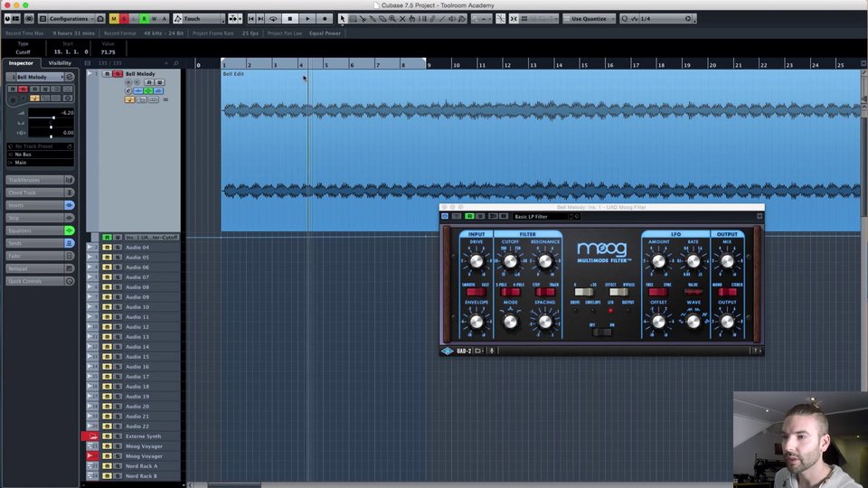Select the Draw pencil tool
The height and width of the screenshot is (488, 868).
(x=432, y=19)
